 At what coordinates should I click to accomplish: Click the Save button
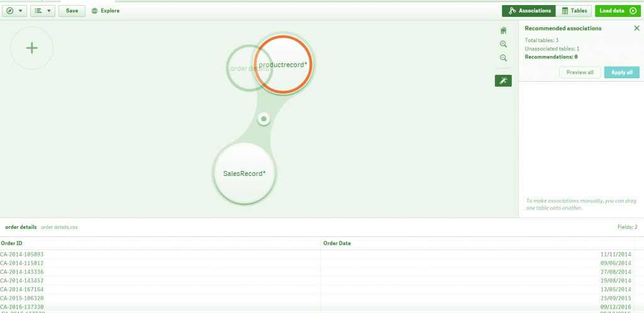pos(72,11)
